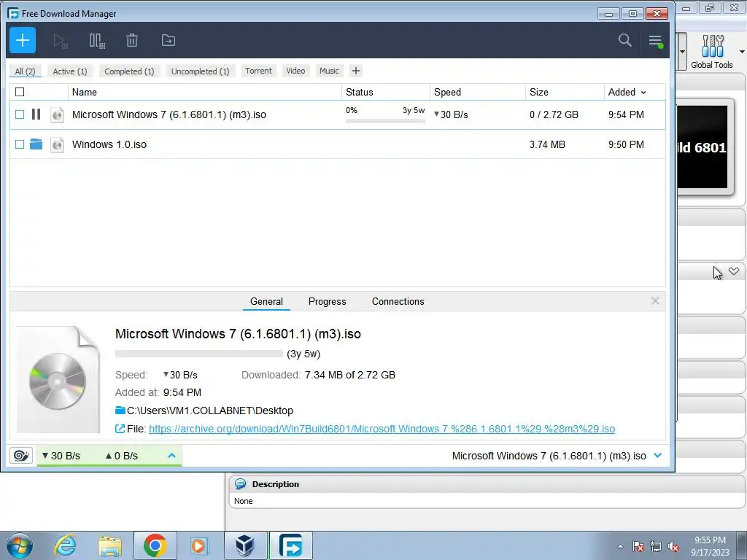Open folder of Windows 1.0.iso

point(36,144)
